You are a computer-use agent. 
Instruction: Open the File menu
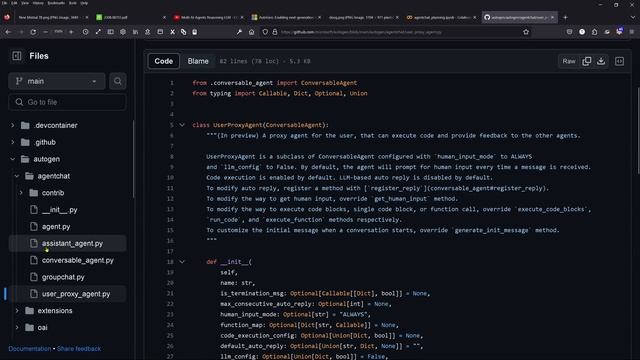point(4,3)
